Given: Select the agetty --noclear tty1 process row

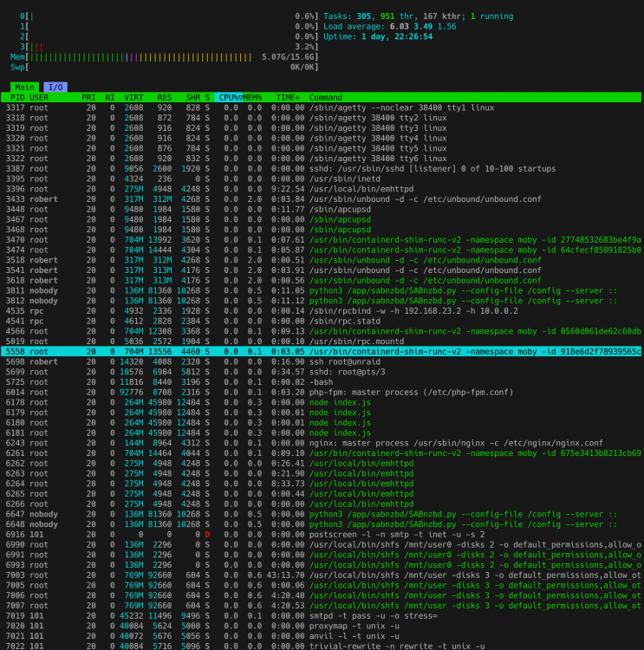Looking at the screenshot, I should pyautogui.click(x=321, y=107).
